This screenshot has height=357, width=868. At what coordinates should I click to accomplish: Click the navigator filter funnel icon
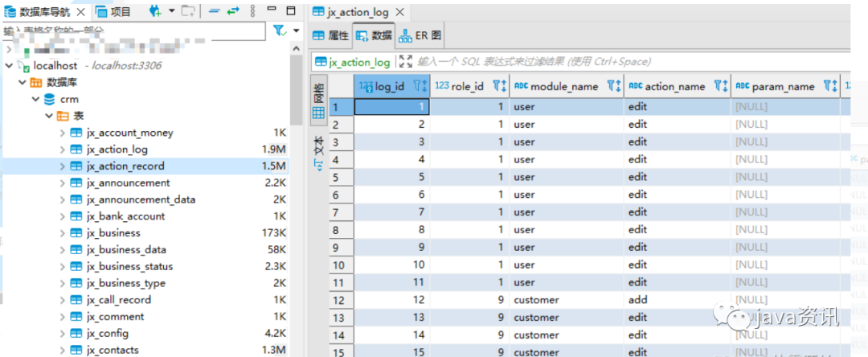coord(279,31)
